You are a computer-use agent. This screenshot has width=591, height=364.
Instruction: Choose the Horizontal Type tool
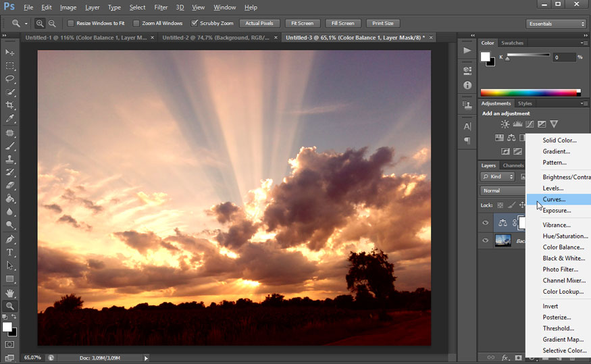[10, 253]
